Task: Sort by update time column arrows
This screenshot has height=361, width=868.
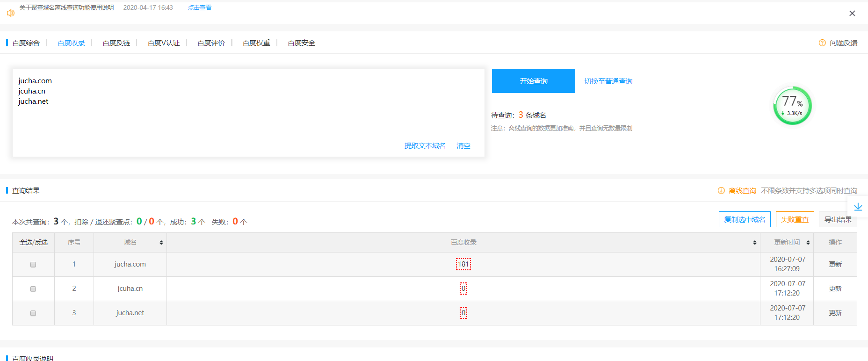Action: tap(808, 243)
